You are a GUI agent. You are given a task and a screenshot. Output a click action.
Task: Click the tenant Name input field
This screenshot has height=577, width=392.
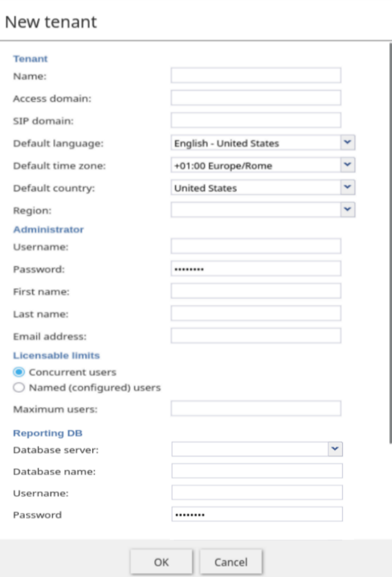pyautogui.click(x=256, y=76)
